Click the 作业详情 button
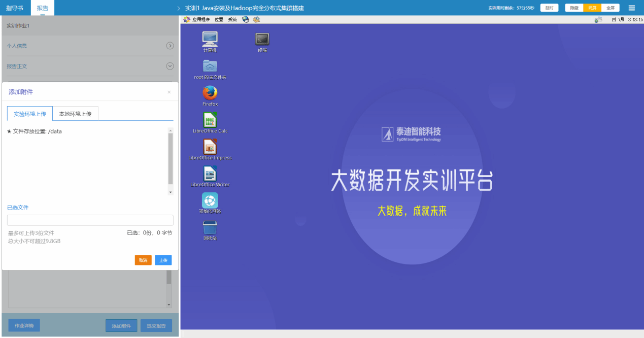 (24, 325)
